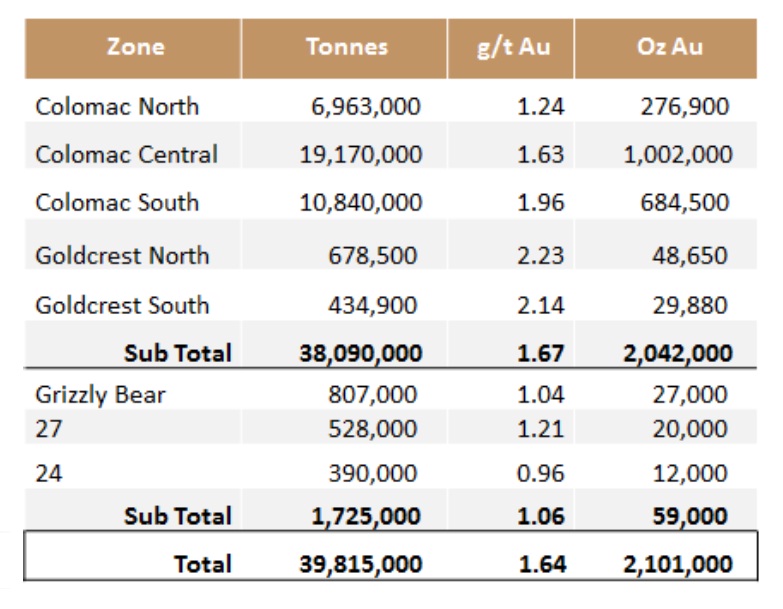
Task: Click the bottom Total row label
Action: coord(202,564)
